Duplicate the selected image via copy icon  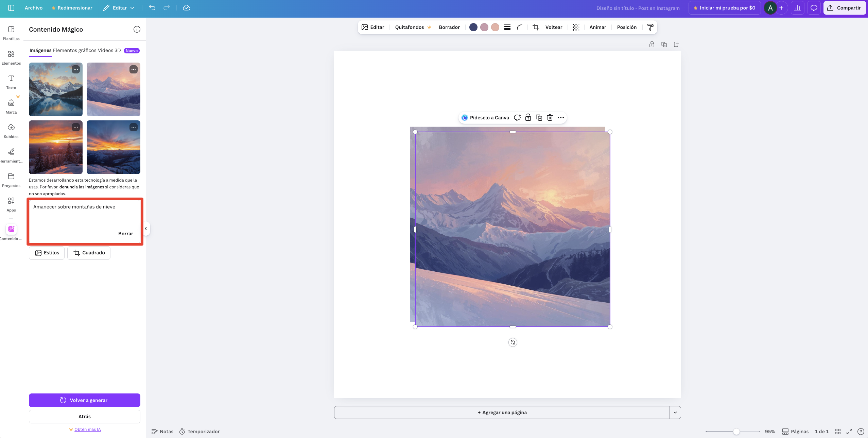click(x=538, y=117)
